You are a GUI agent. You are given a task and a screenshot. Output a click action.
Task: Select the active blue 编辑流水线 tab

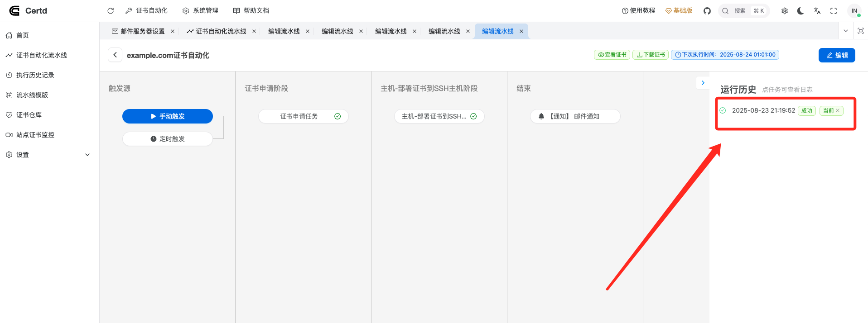[498, 31]
